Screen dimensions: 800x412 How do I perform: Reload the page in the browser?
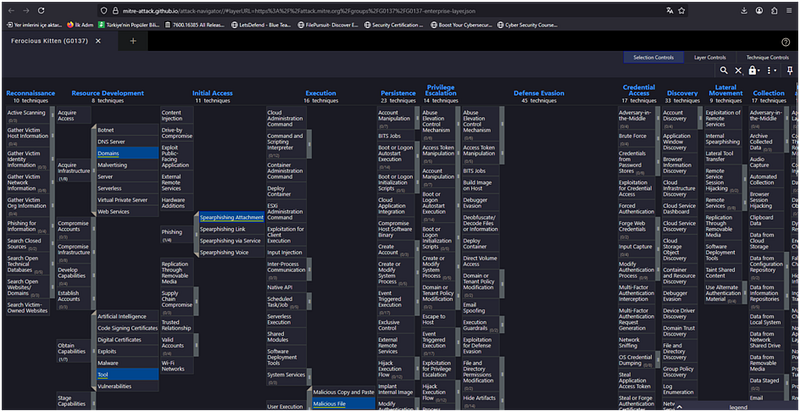coord(41,10)
